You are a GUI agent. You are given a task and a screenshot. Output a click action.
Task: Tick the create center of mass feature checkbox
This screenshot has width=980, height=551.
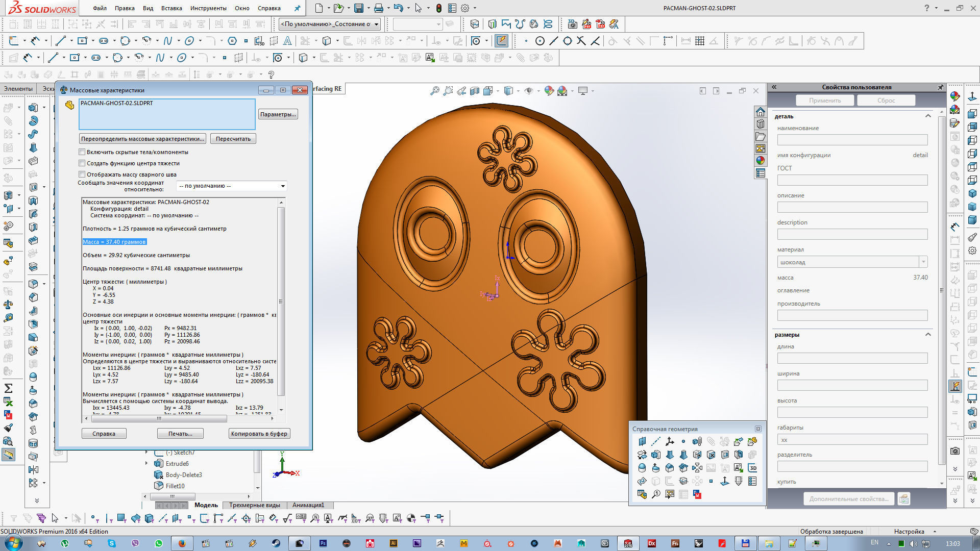[x=82, y=163]
